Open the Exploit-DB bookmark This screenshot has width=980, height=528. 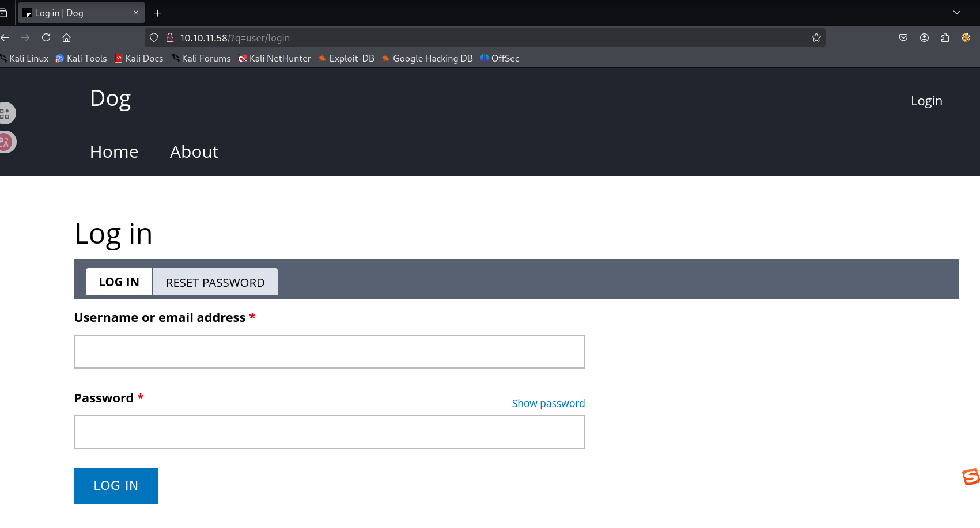click(x=346, y=58)
